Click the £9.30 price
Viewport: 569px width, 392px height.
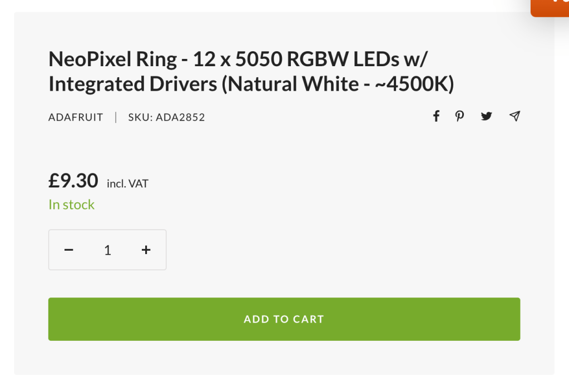tap(73, 181)
